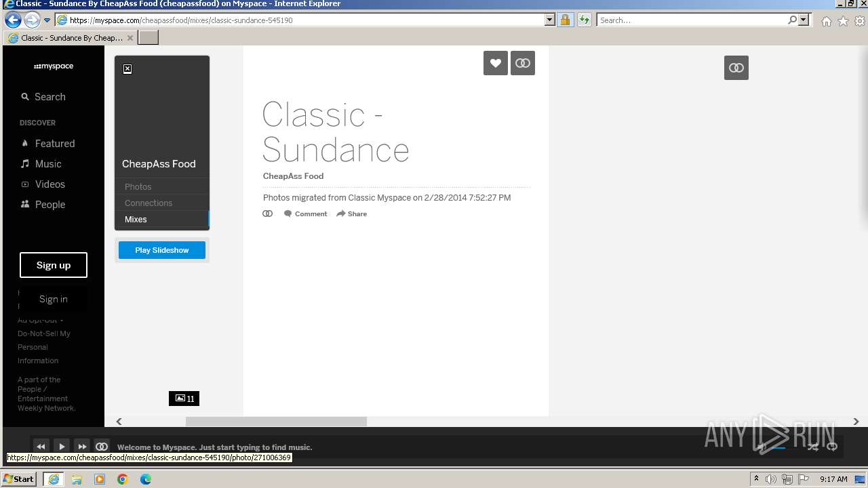Open the Featured section
This screenshot has height=488, width=868.
click(47, 144)
